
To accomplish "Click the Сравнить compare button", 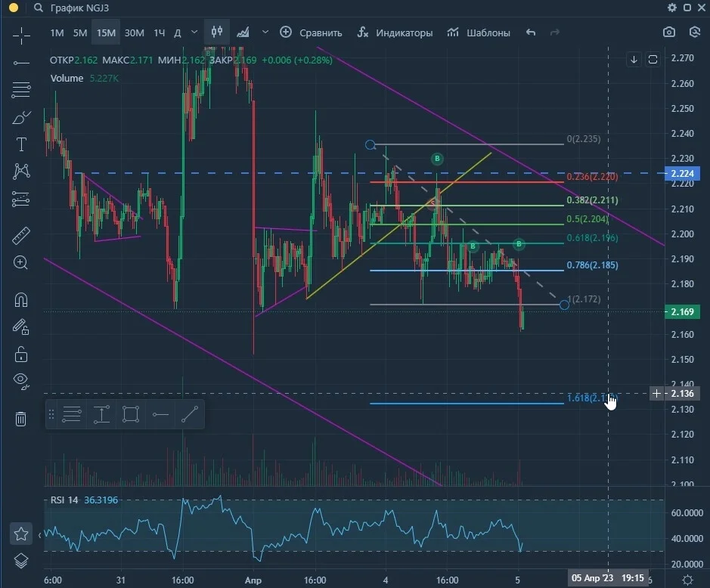I will tap(311, 32).
